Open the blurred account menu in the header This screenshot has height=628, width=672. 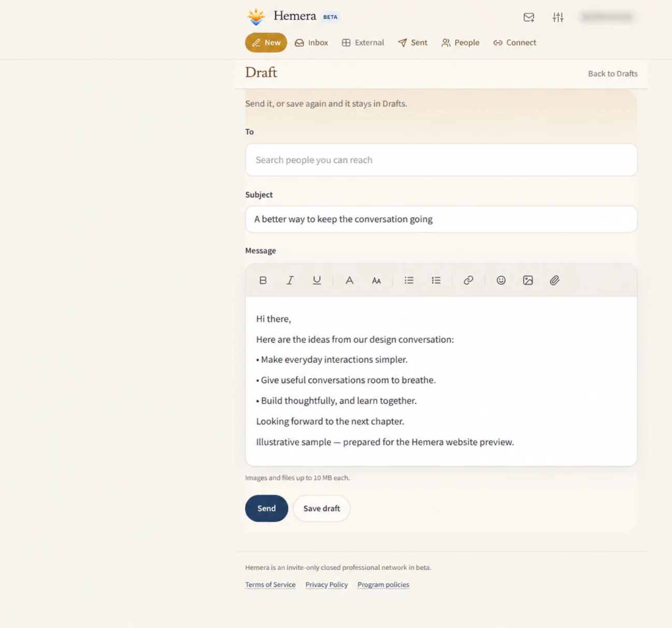607,17
